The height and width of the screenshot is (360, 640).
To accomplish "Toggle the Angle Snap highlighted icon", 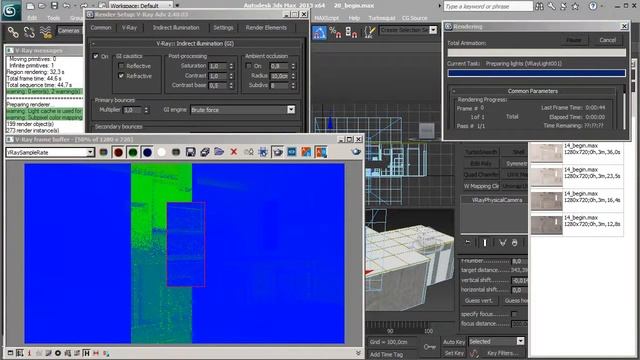I will tap(319, 32).
